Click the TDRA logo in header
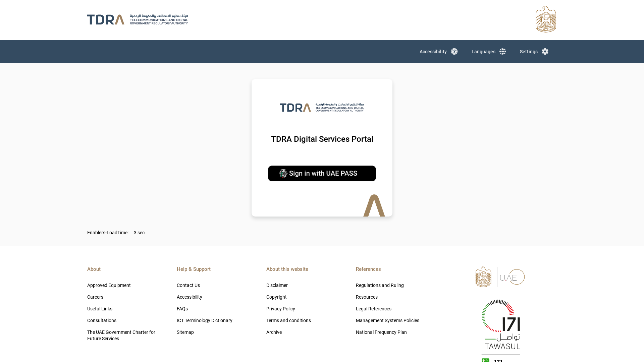The image size is (644, 362). [138, 19]
